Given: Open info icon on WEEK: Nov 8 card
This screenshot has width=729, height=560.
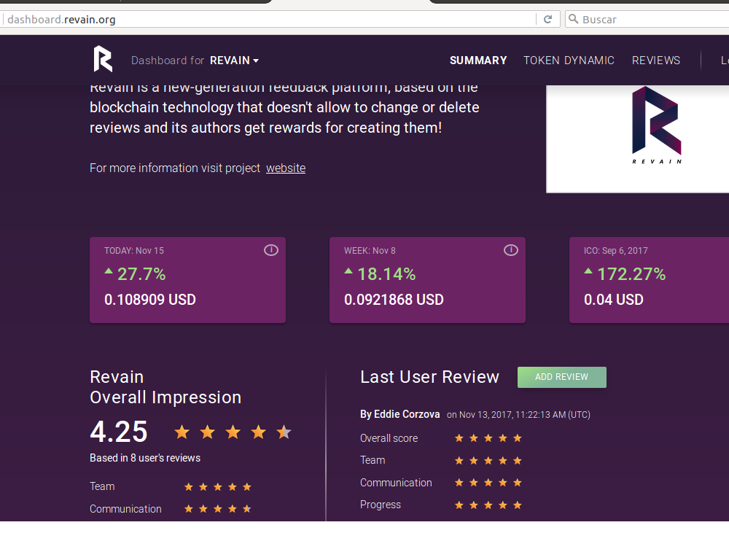Looking at the screenshot, I should click(x=511, y=250).
